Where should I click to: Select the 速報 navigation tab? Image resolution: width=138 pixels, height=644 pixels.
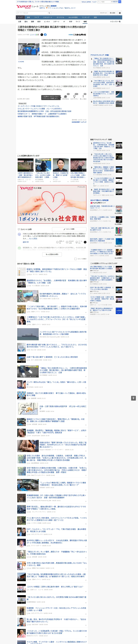[28, 17]
